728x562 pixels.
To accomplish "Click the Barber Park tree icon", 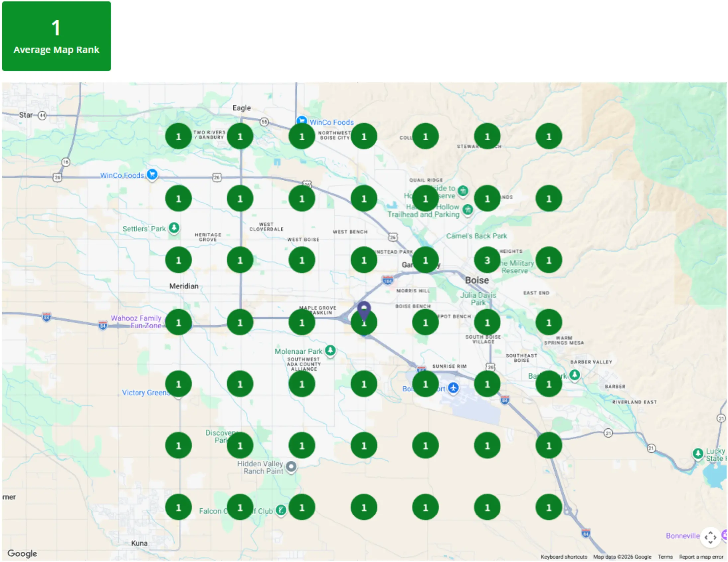I will click(x=574, y=375).
